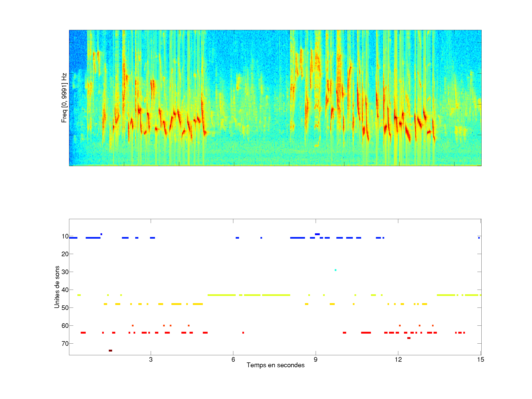Click the 'Temps en secondes' x-axis label
Screen dimensions: 532x399
275,365
